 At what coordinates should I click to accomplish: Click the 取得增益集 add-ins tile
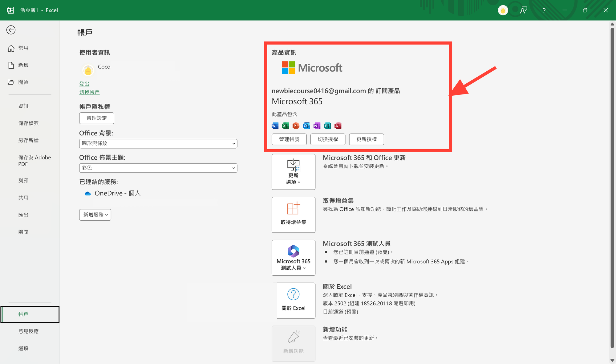293,214
